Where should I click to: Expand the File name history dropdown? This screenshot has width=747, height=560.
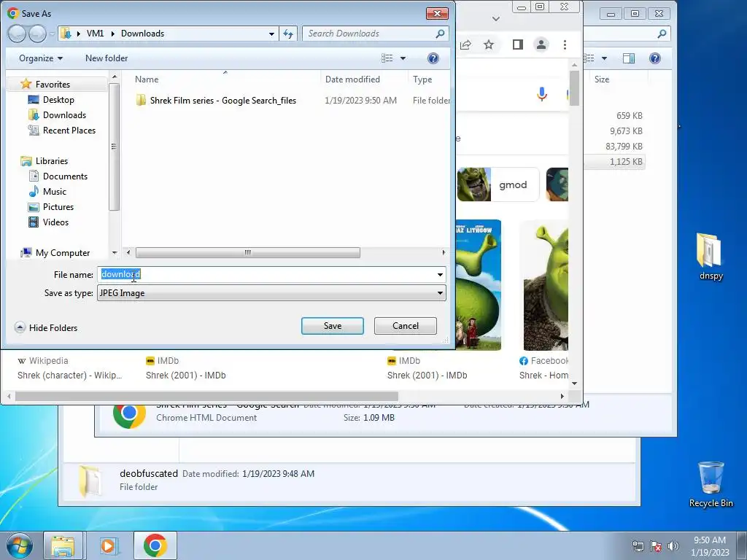(440, 274)
